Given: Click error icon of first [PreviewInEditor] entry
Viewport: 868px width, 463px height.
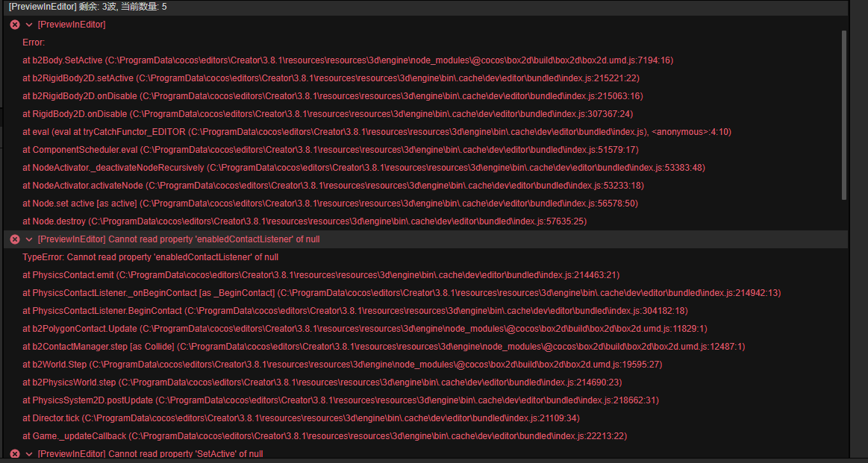Looking at the screenshot, I should [x=15, y=25].
